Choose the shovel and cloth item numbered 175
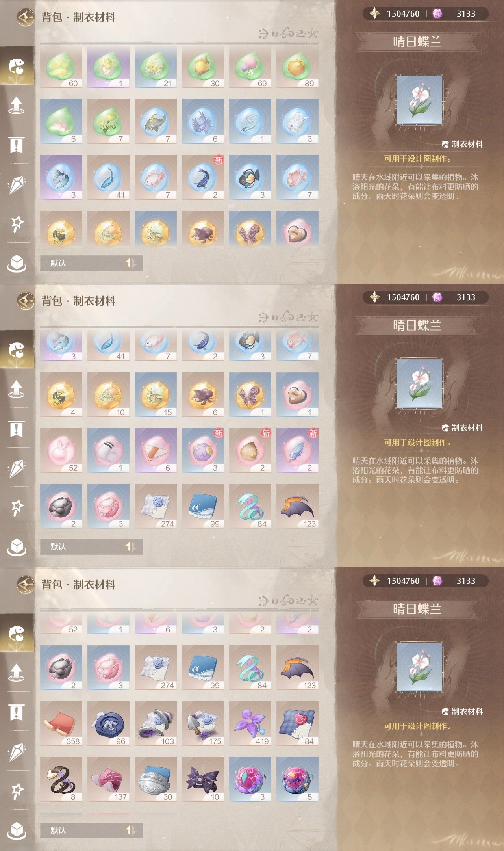Viewport: 504px width, 851px height. coord(203,724)
